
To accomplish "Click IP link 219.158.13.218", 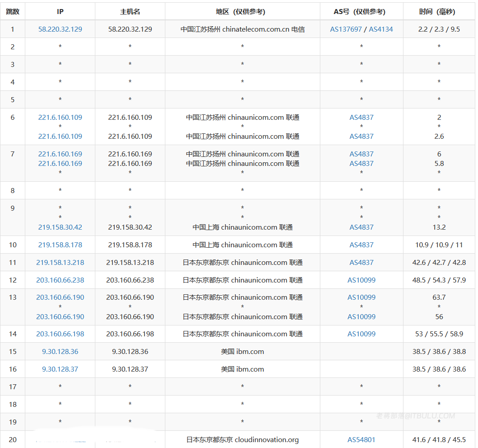I will pos(60,263).
